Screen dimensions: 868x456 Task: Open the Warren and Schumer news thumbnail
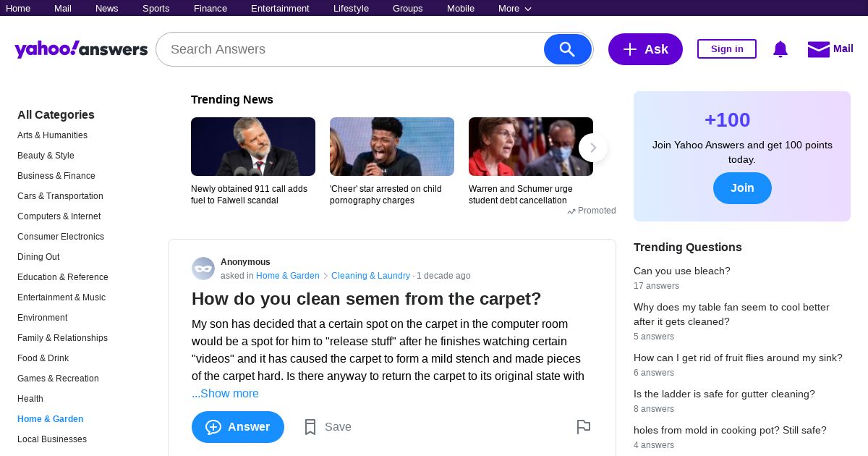(x=531, y=146)
